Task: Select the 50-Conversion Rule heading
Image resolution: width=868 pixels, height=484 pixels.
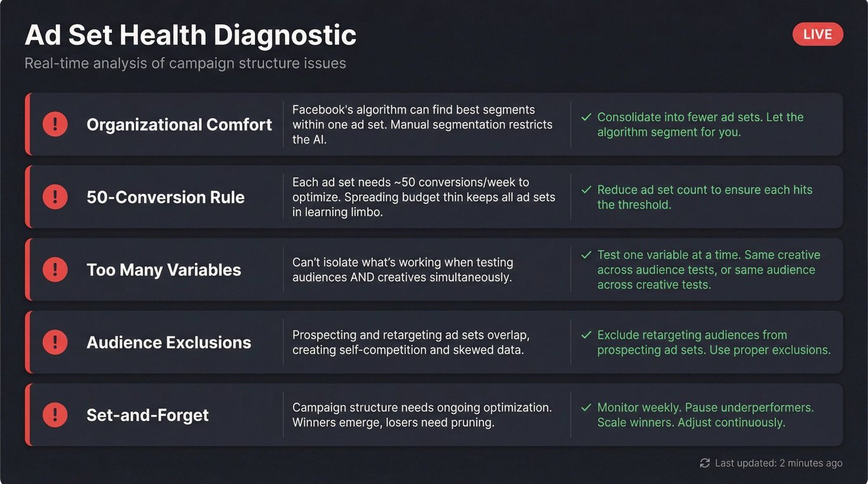Action: pyautogui.click(x=165, y=197)
